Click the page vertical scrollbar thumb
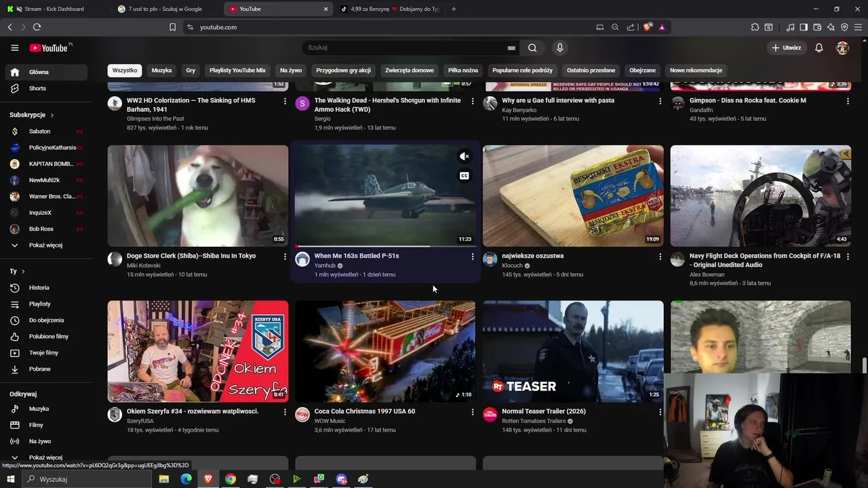 [864, 364]
